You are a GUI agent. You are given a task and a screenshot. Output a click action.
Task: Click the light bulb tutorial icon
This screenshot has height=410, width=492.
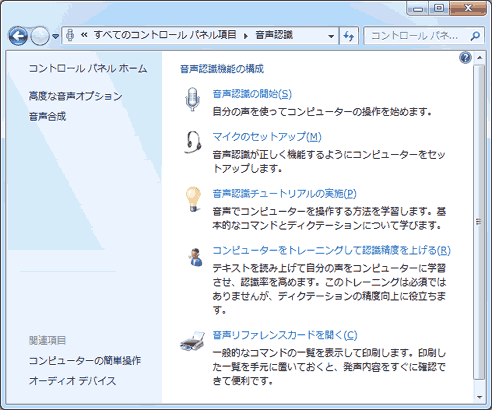[193, 199]
